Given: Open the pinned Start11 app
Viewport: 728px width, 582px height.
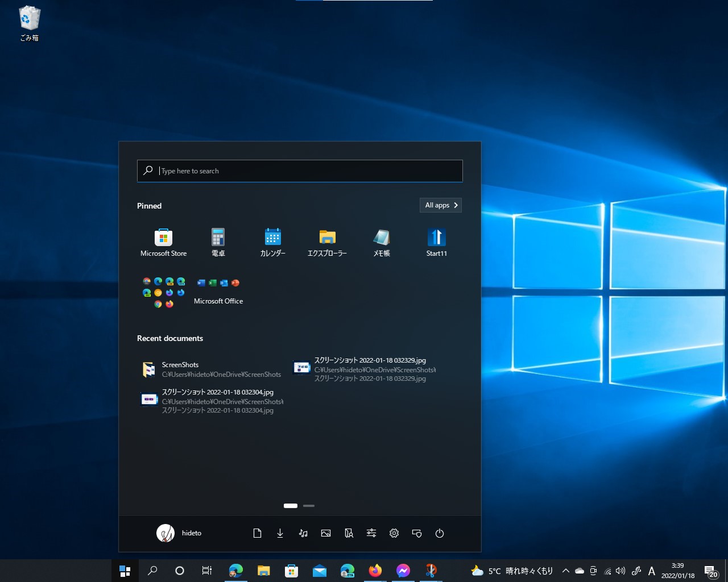Looking at the screenshot, I should point(436,243).
